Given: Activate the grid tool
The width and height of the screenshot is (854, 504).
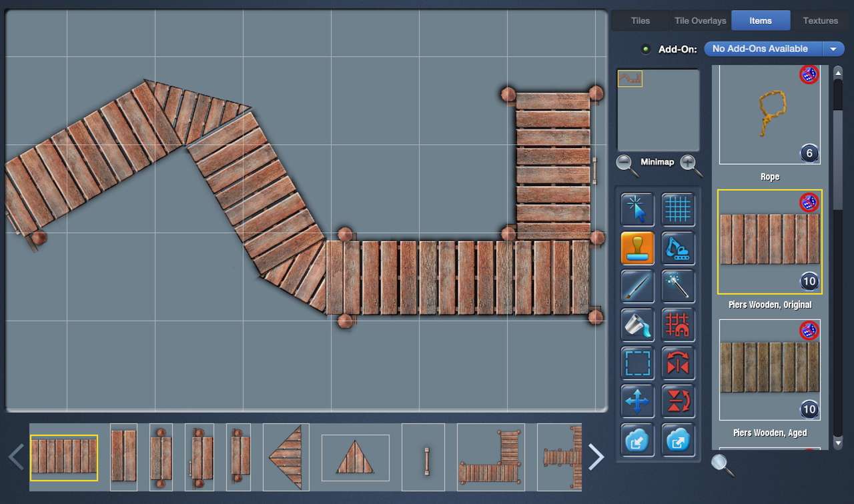Looking at the screenshot, I should pos(678,209).
